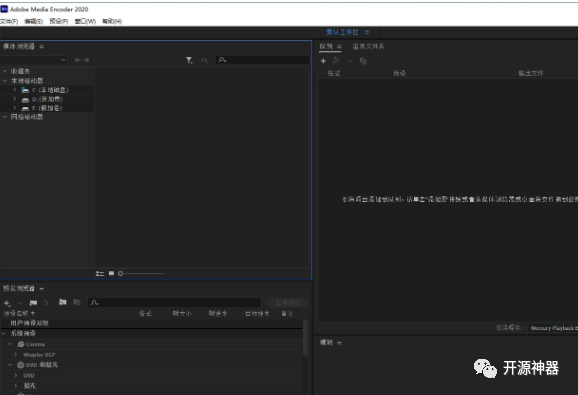Collapse the Cinema preset group

(x=10, y=344)
